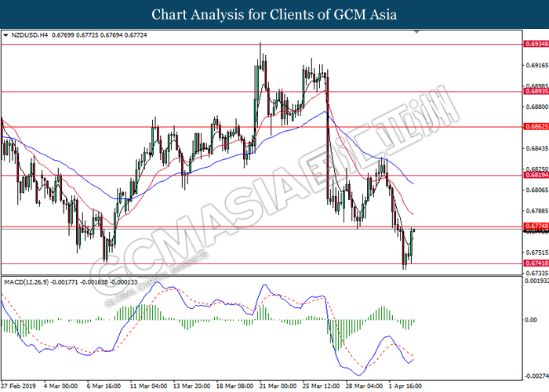Viewport: 549px width, 392px height.
Task: Click the 21 Mar 00:00 time label
Action: [x=278, y=386]
